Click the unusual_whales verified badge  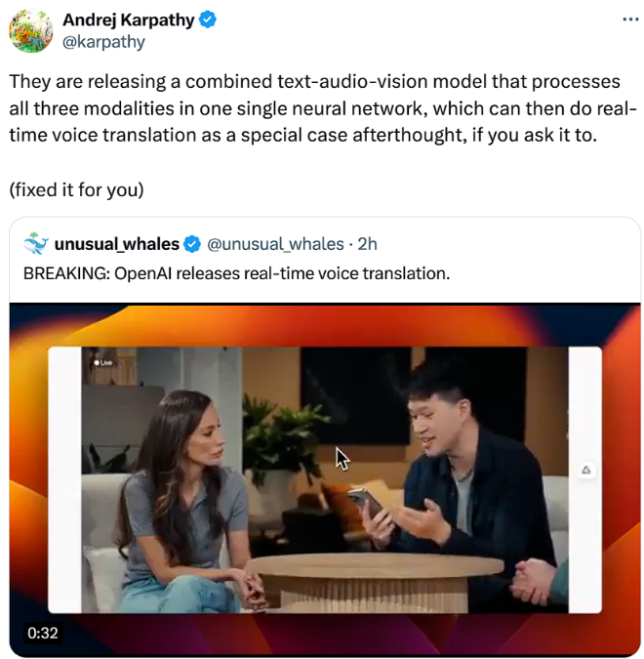[192, 244]
